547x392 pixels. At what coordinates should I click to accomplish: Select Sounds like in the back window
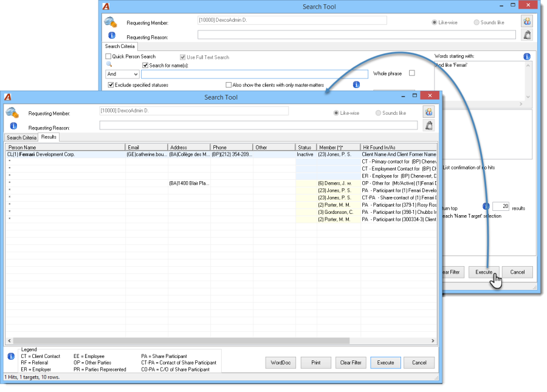[x=476, y=22]
